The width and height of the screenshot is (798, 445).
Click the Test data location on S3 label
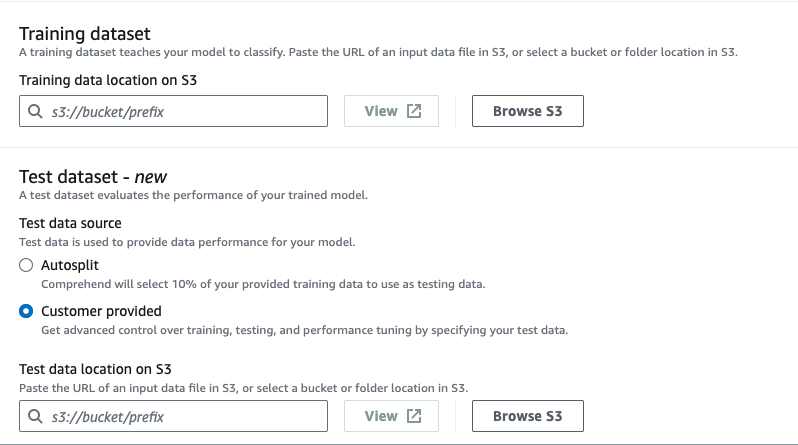tap(95, 368)
